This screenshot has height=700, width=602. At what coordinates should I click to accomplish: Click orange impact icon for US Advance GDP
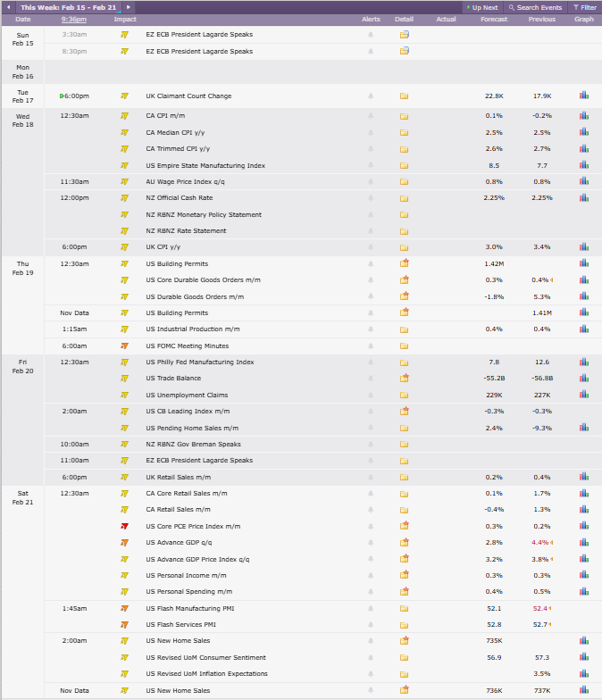(x=125, y=543)
